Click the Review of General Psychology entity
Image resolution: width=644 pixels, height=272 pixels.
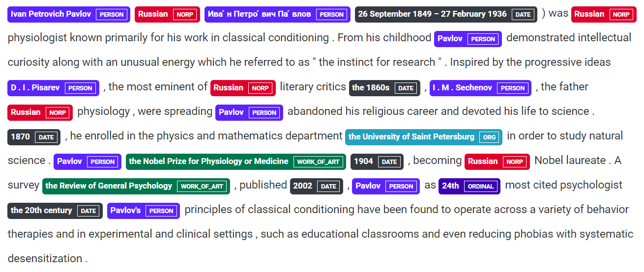pos(136,186)
